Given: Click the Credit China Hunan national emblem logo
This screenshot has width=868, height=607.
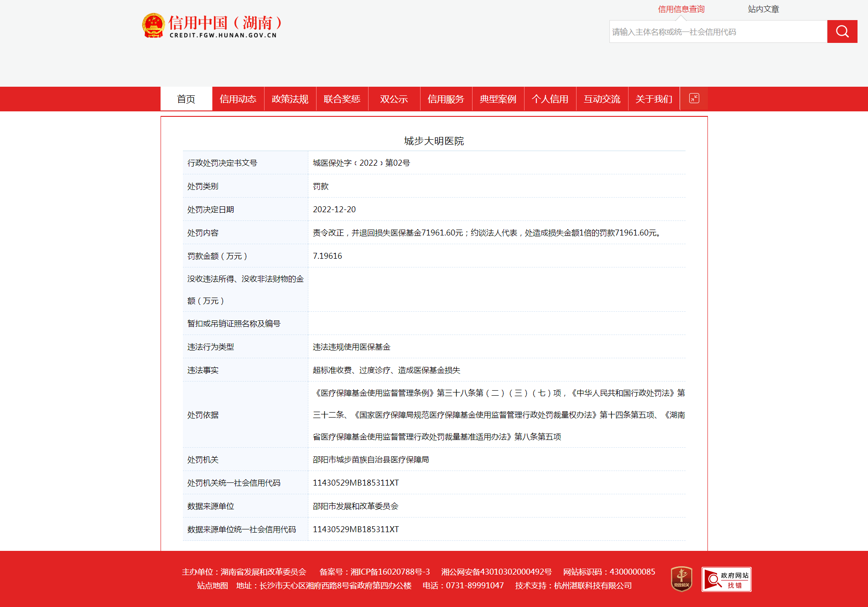Looking at the screenshot, I should (x=153, y=26).
